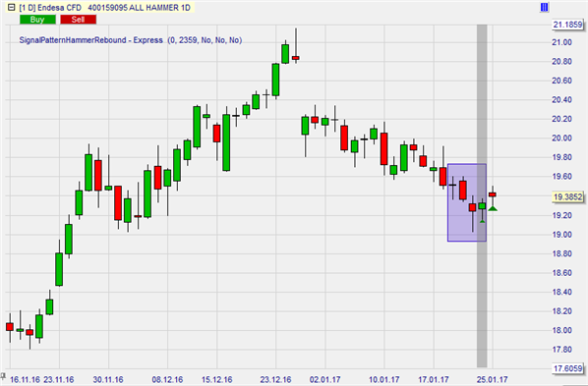
Task: Select the purple highlighted pattern rectangle
Action: coord(467,202)
